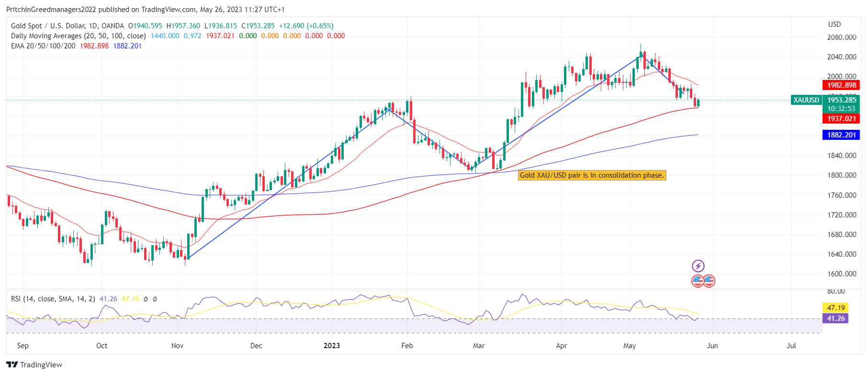Screen dimensions: 868x375
Task: Click the 1720.000 price scale tick
Action: pyautogui.click(x=842, y=215)
